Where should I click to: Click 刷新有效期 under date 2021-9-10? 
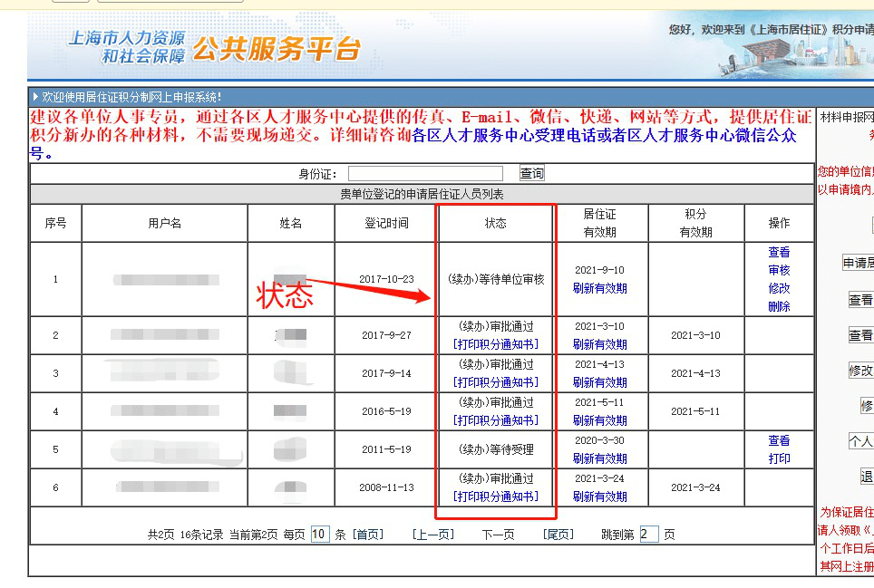coord(599,288)
